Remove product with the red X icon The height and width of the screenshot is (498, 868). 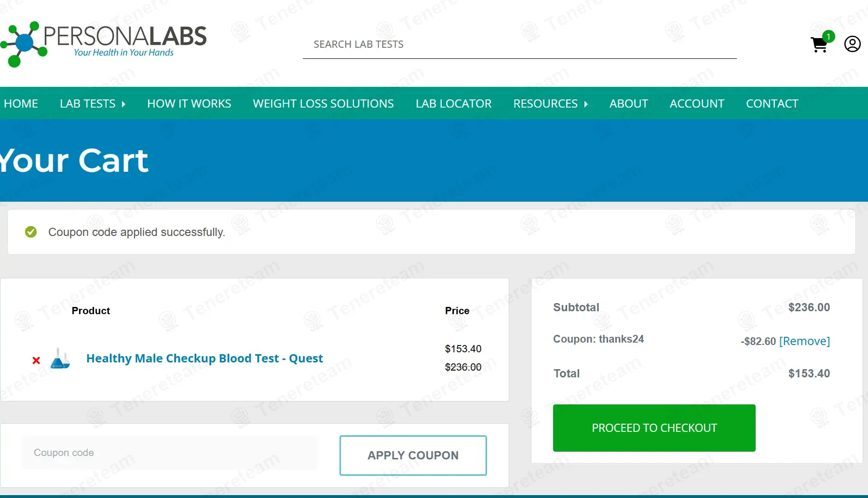36,360
